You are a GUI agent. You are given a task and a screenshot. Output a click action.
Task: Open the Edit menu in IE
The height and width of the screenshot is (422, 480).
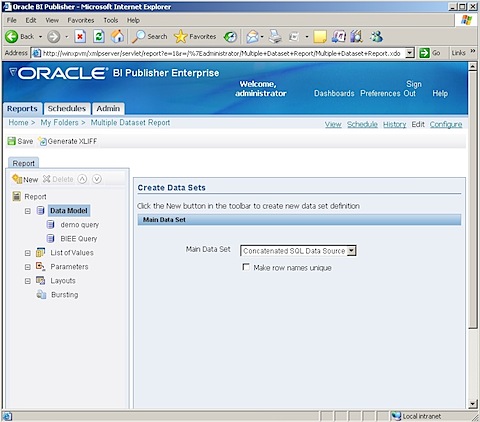click(x=31, y=20)
